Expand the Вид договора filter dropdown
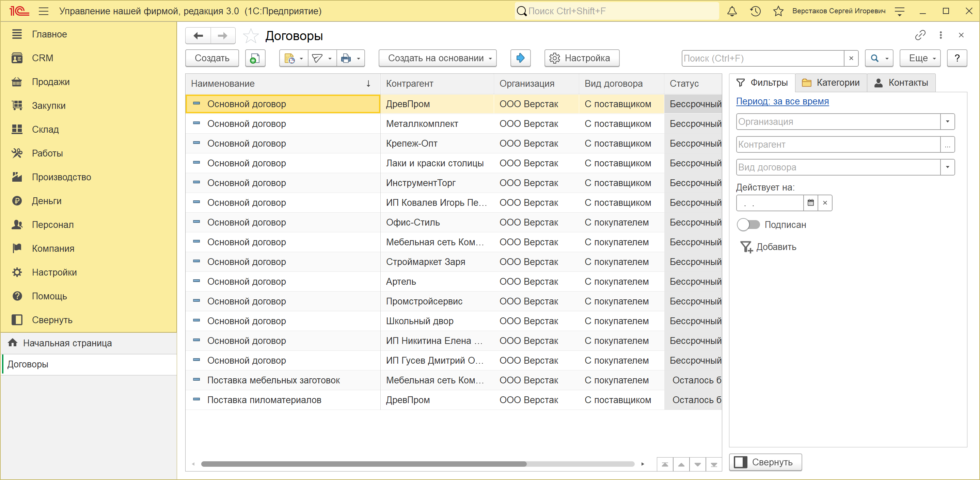 947,167
